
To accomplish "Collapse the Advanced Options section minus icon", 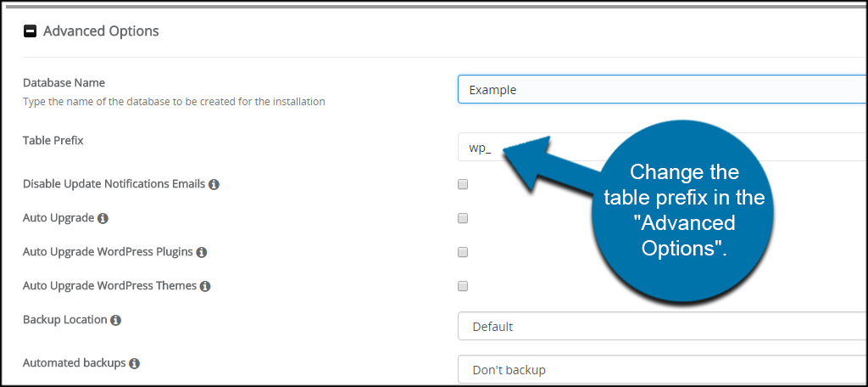I will coord(30,31).
